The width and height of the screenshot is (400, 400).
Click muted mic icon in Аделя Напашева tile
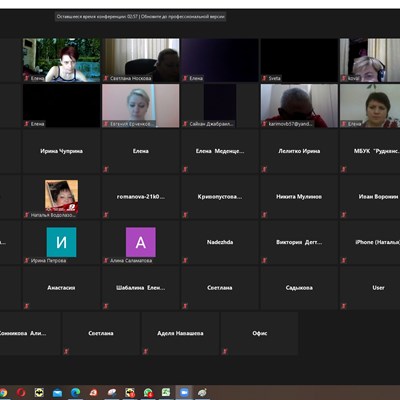coord(145,351)
